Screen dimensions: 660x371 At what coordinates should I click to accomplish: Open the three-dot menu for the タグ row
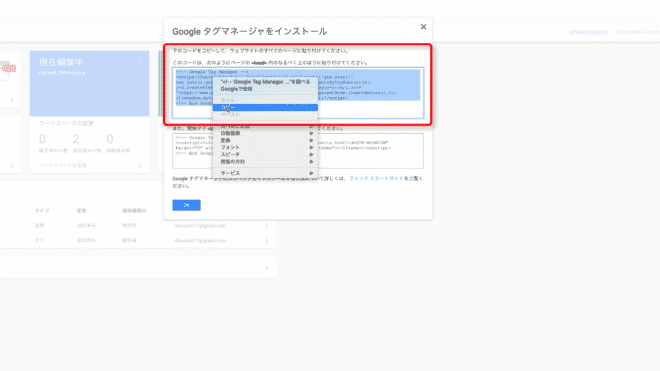point(266,240)
